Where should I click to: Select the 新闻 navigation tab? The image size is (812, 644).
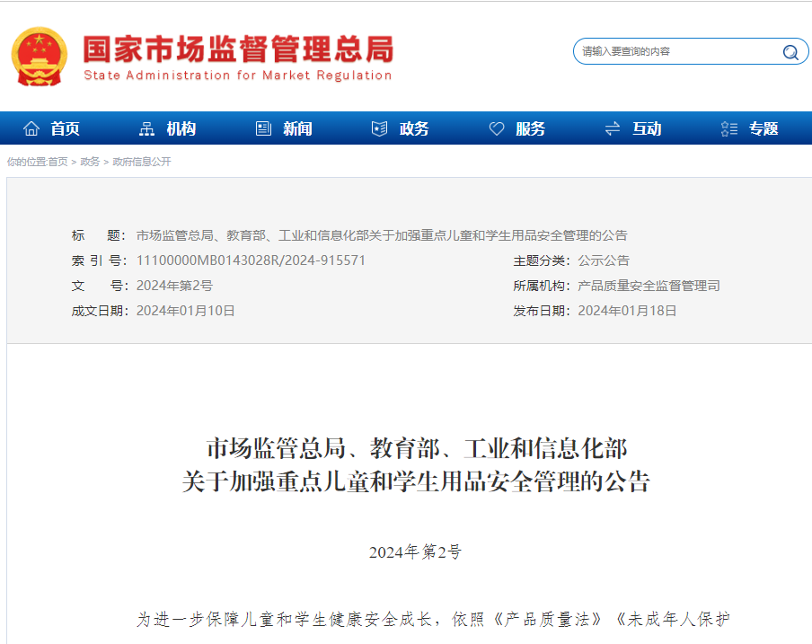point(297,128)
